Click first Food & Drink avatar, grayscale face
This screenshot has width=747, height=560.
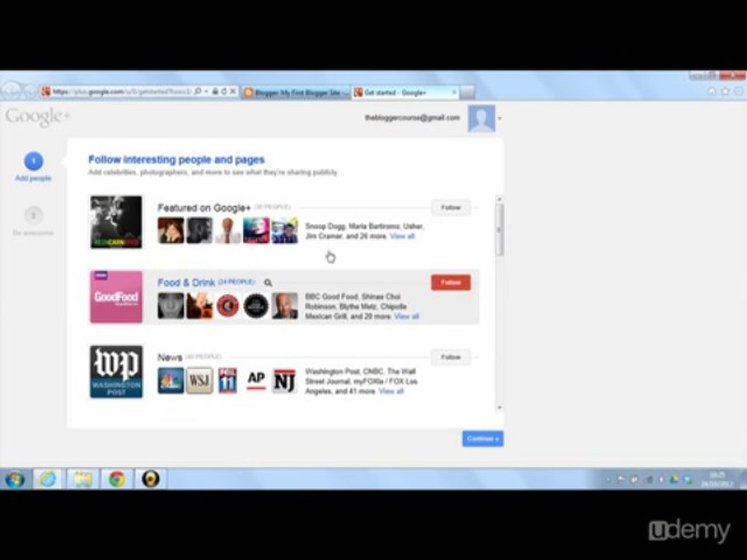coord(170,306)
